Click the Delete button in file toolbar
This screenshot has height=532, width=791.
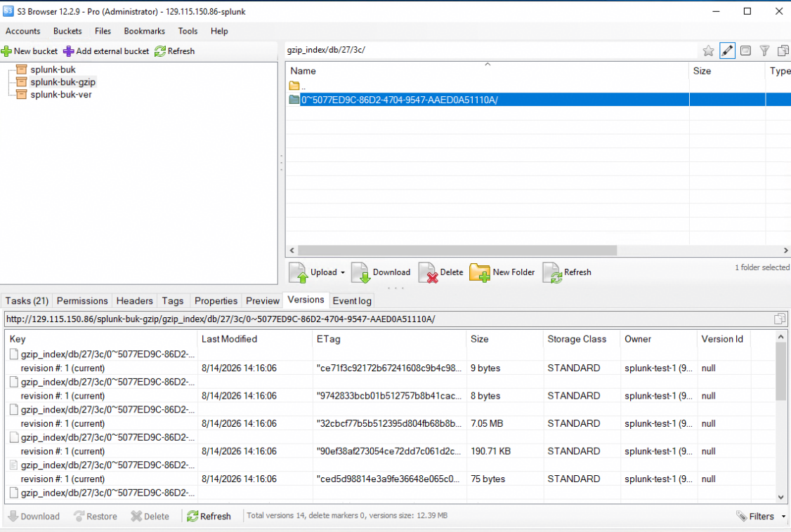(x=441, y=272)
